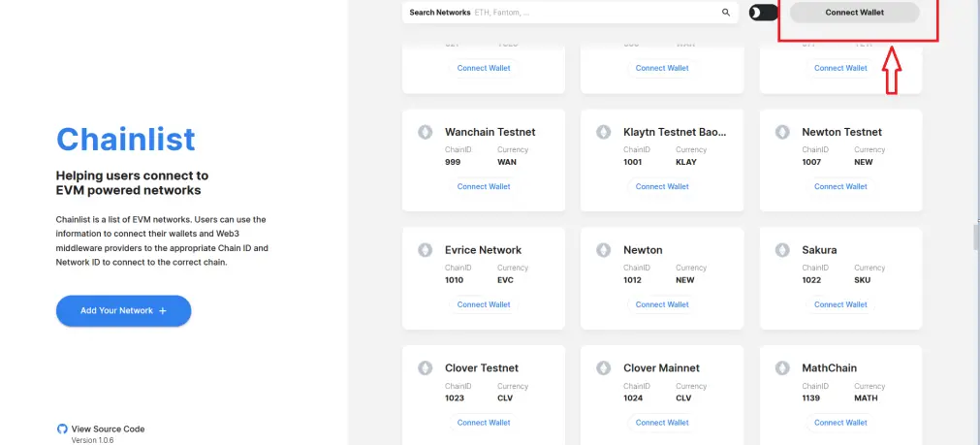Connect Wallet for Wanchain Testnet

tap(484, 186)
